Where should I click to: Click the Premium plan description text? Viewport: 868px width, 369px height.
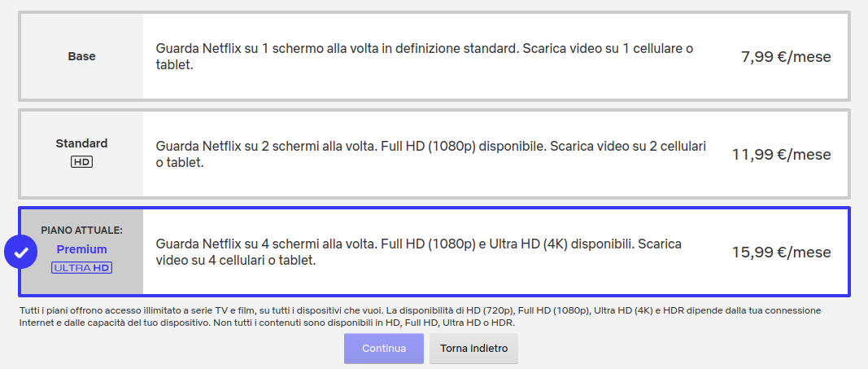pos(418,252)
